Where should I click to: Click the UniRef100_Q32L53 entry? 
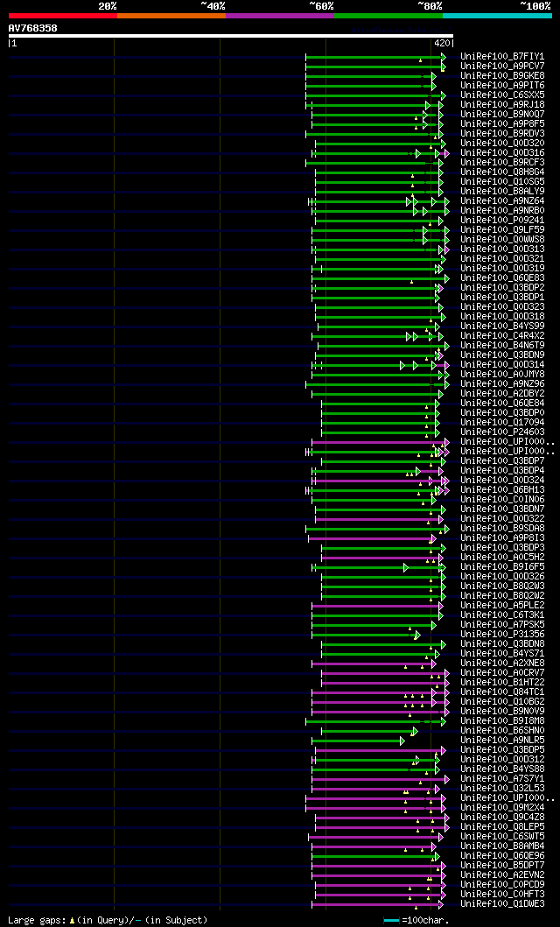coord(502,789)
